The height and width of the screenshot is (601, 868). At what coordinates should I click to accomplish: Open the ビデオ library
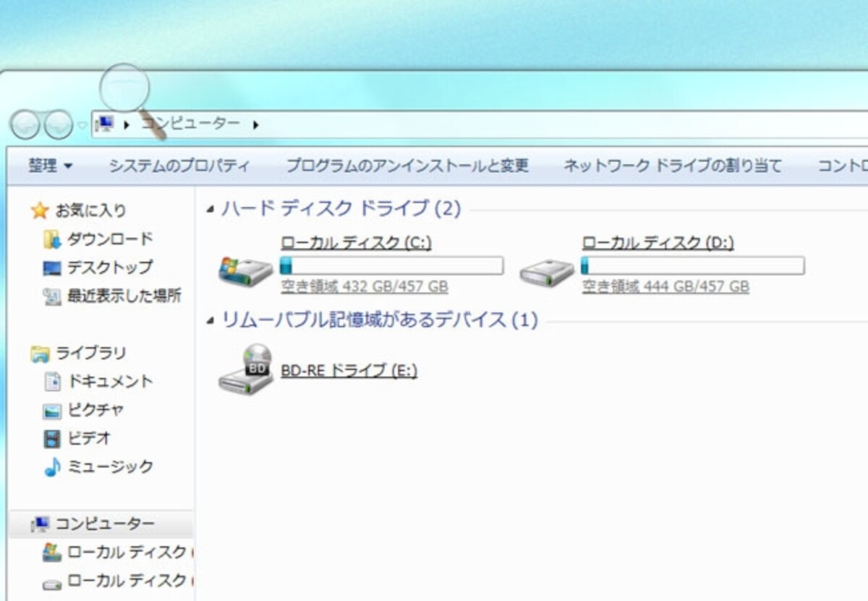[89, 438]
